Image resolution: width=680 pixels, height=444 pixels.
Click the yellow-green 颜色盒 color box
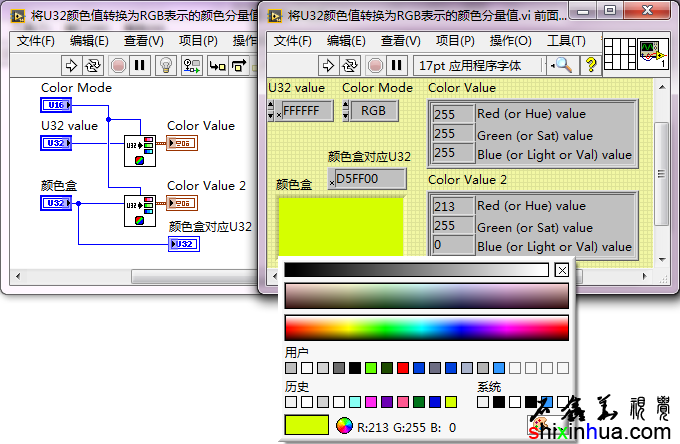tap(340, 227)
